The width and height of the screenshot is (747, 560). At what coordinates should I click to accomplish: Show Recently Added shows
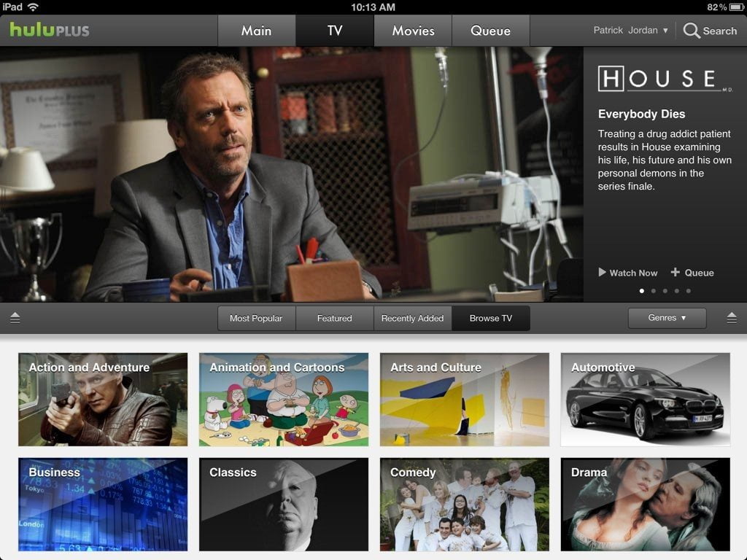tap(413, 318)
